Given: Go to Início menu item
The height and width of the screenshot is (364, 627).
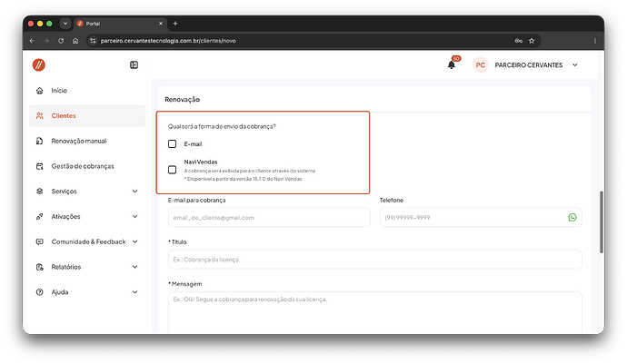Looking at the screenshot, I should tap(87, 91).
